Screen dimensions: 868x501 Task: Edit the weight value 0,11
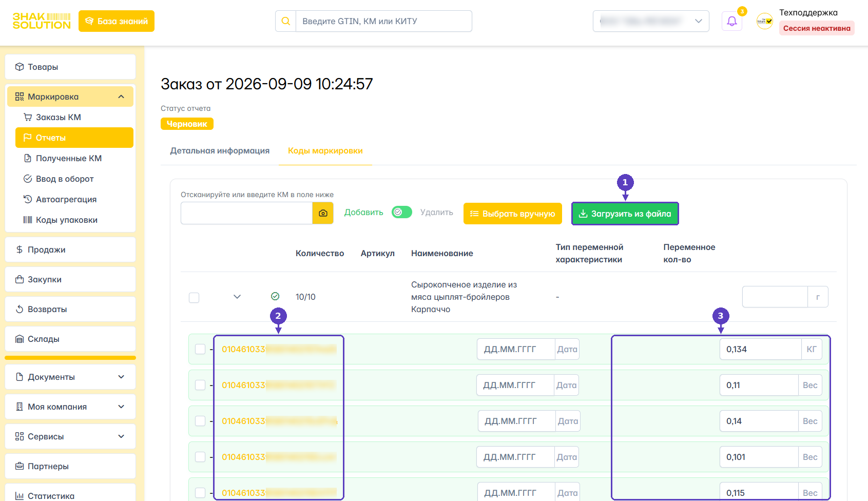click(x=759, y=385)
